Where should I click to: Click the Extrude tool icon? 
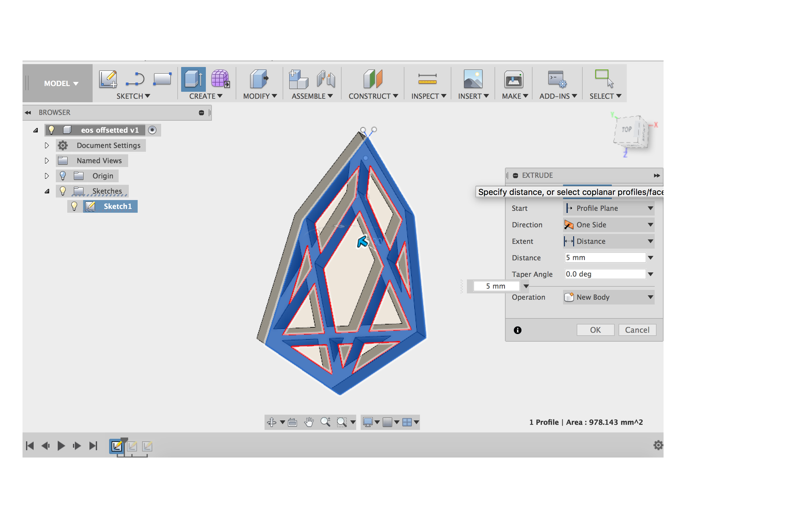click(193, 79)
